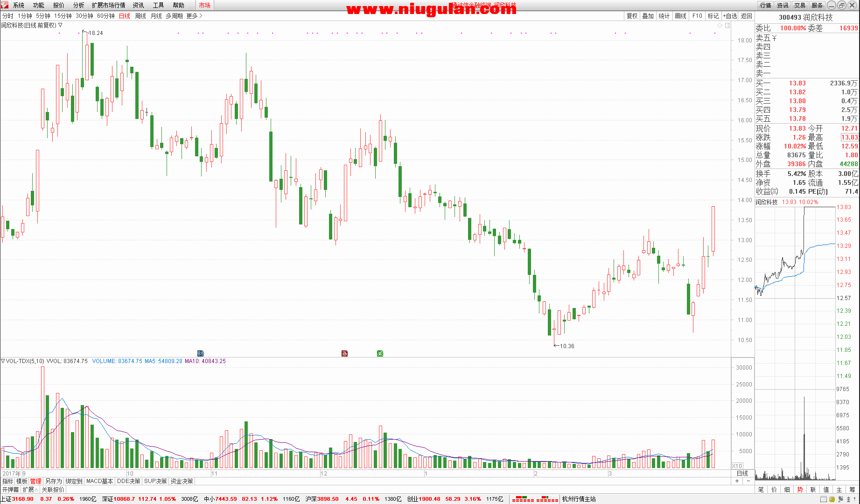This screenshot has width=860, height=504.
Task: Open the 系统 menu
Action: click(x=19, y=5)
